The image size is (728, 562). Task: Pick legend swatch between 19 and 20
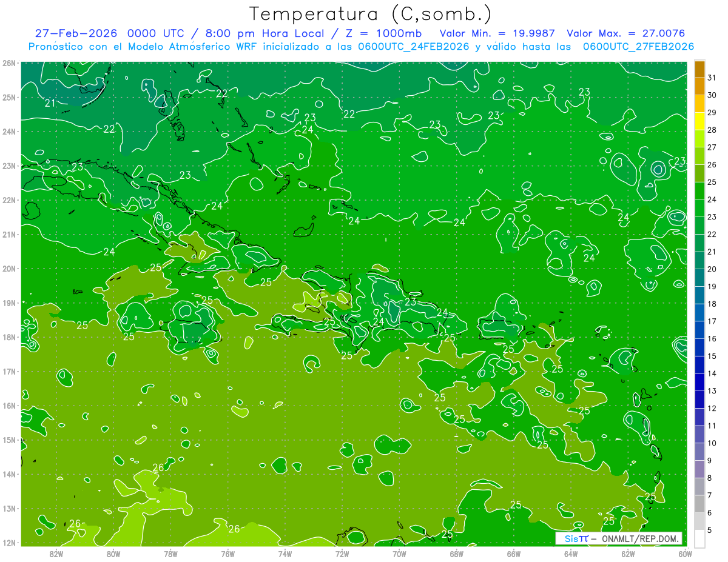[x=699, y=278]
